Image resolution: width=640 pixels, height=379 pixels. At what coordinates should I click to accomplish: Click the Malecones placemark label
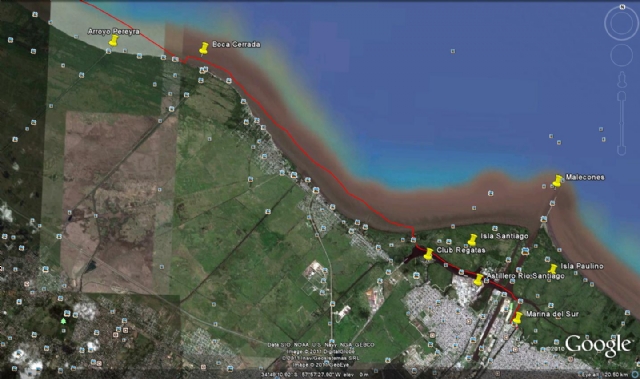click(585, 177)
